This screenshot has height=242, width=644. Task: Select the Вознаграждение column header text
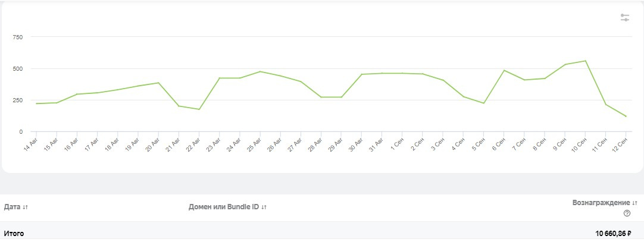601,203
